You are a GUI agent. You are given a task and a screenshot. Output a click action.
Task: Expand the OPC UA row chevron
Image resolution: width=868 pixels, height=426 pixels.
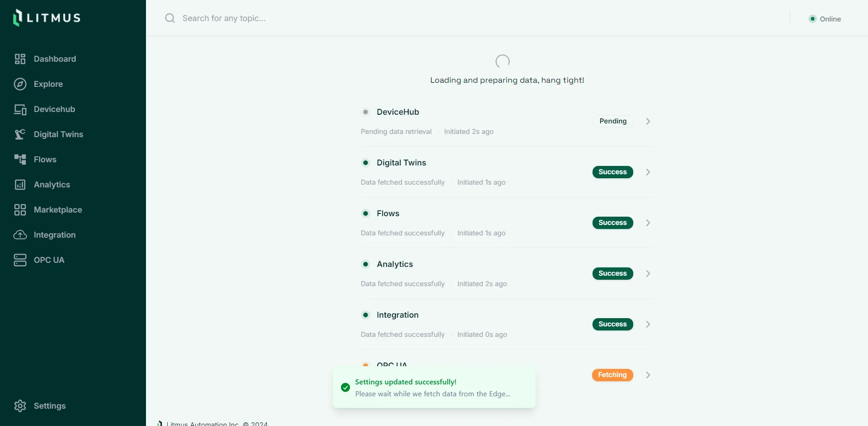click(648, 375)
